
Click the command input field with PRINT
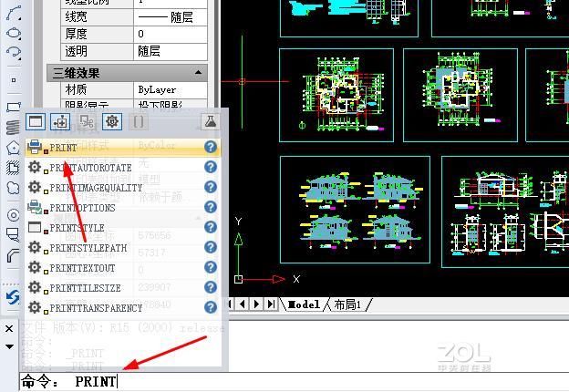tap(294, 381)
